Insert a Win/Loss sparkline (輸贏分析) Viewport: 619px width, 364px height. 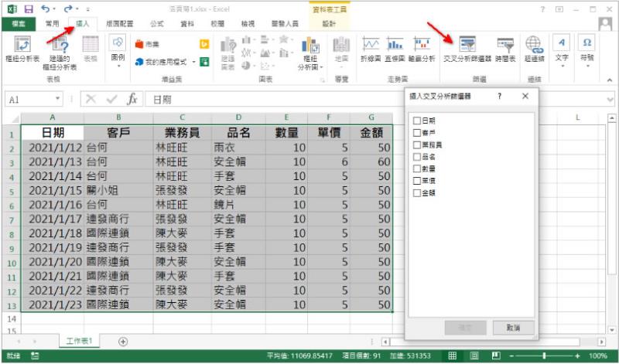(x=422, y=49)
